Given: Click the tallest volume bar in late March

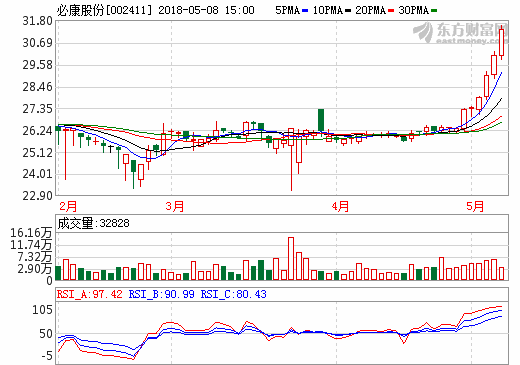Looking at the screenshot, I should [x=291, y=258].
